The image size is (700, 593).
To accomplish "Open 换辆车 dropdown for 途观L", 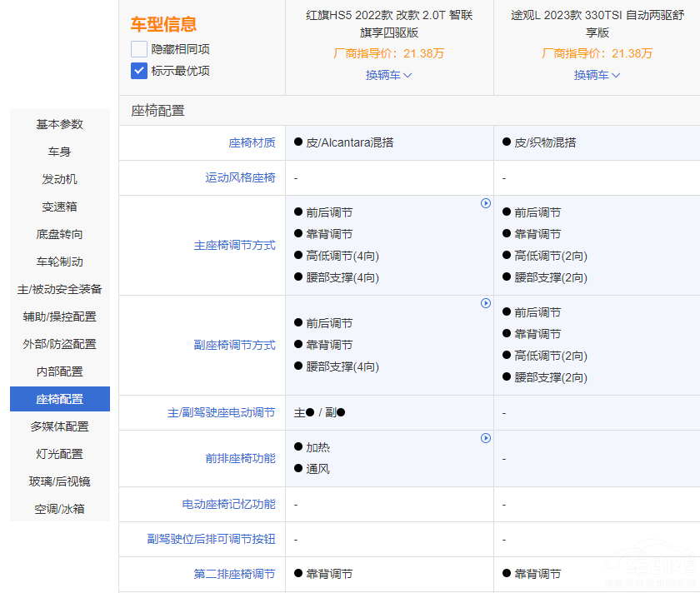I will point(597,75).
